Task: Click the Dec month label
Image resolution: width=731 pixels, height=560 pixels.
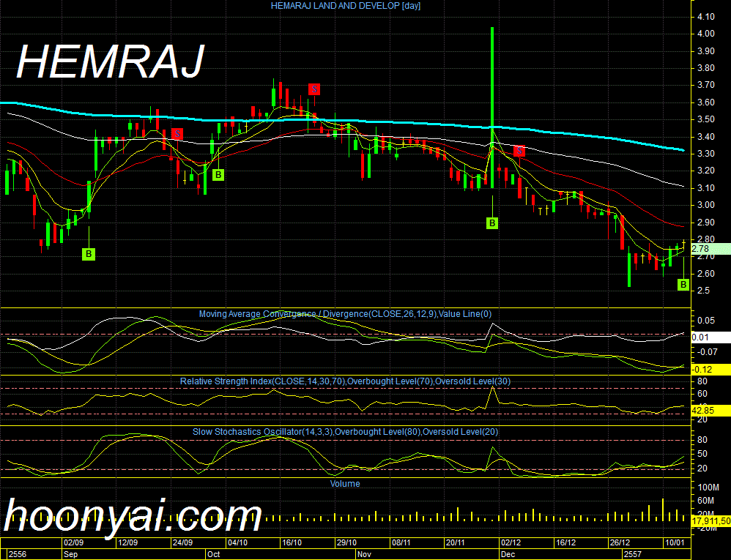Action: coord(508,554)
